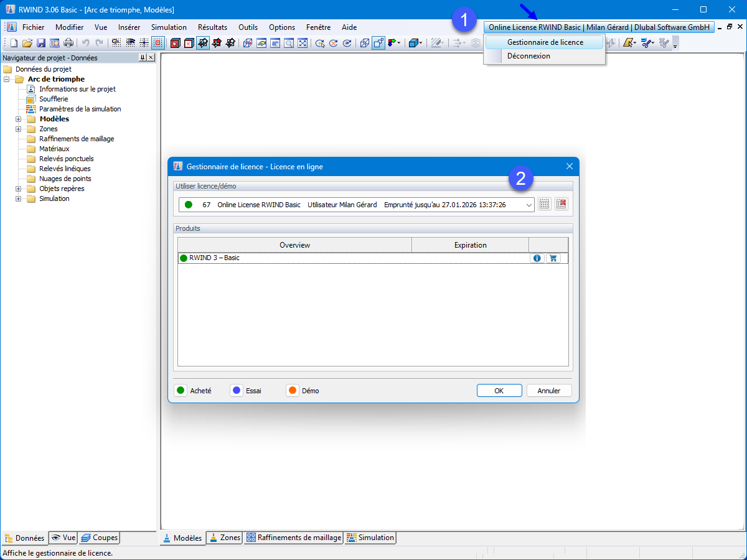
Task: Open the calendar icon in license dialog
Action: coord(545,204)
